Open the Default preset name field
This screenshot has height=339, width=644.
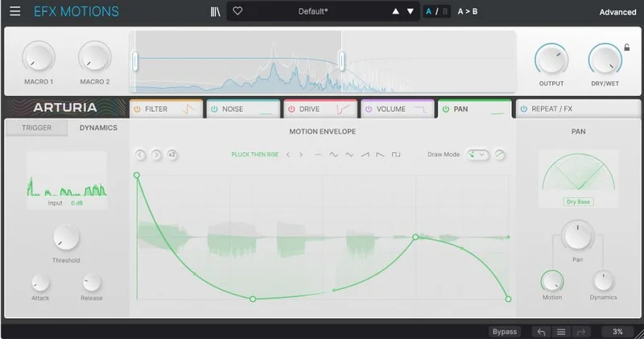point(313,11)
